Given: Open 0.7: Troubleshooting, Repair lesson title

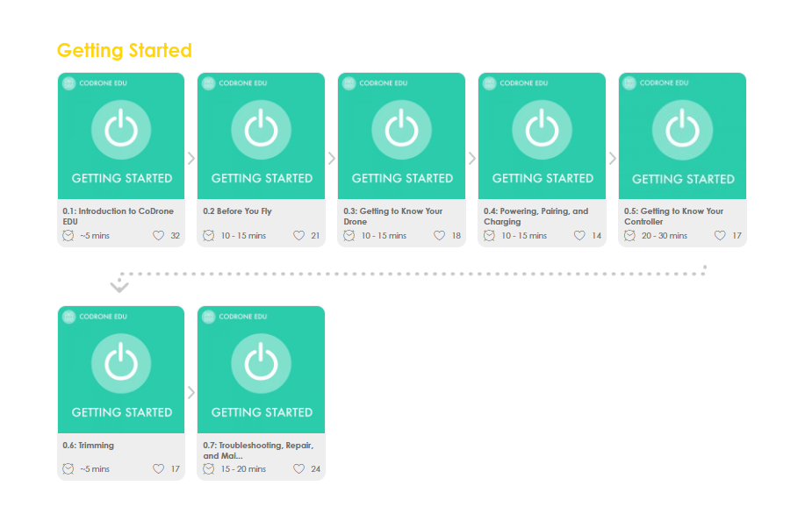Looking at the screenshot, I should point(258,450).
